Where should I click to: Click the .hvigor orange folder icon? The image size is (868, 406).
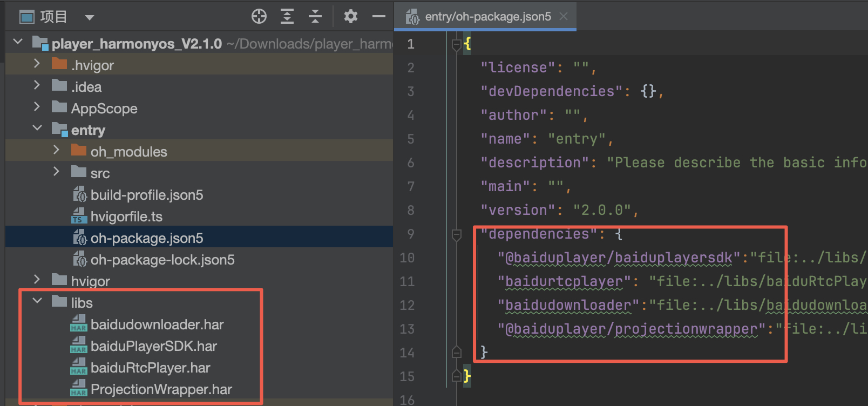point(59,64)
